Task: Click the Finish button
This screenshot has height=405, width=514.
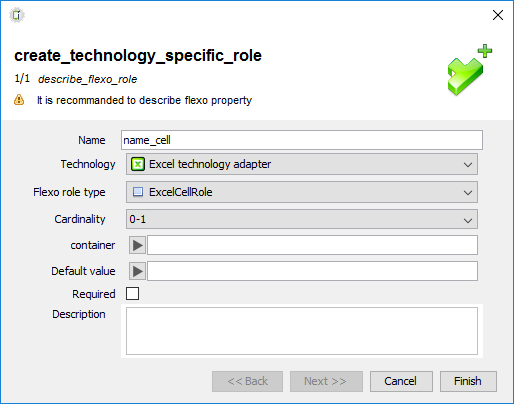Action: (468, 381)
